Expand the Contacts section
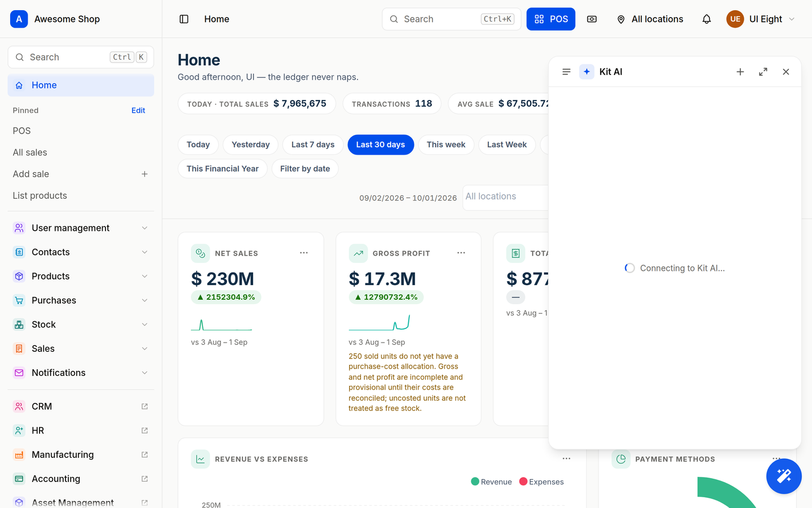The width and height of the screenshot is (812, 508). point(81,252)
